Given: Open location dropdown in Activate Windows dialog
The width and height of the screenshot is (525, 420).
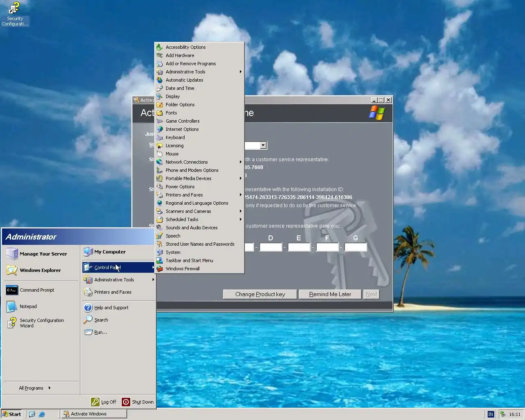Looking at the screenshot, I should [263, 146].
